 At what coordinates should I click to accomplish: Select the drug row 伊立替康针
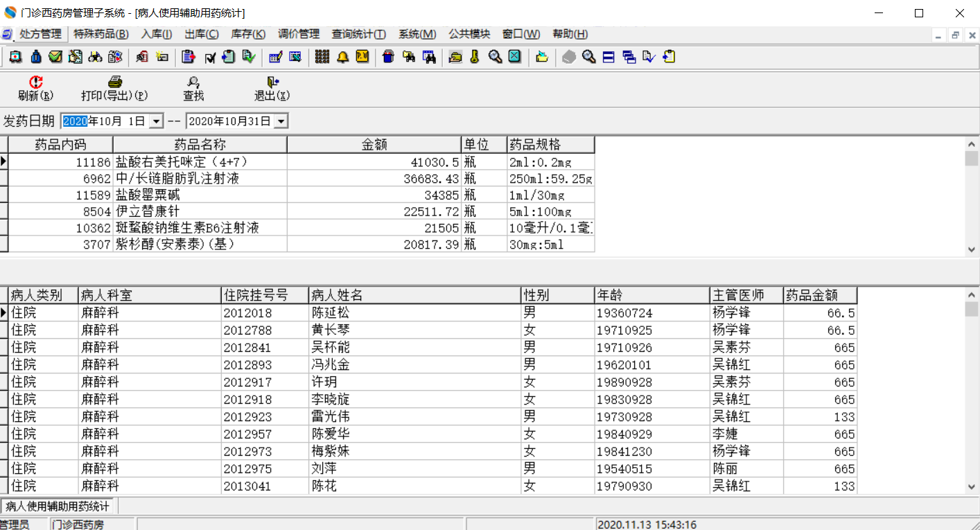click(301, 211)
